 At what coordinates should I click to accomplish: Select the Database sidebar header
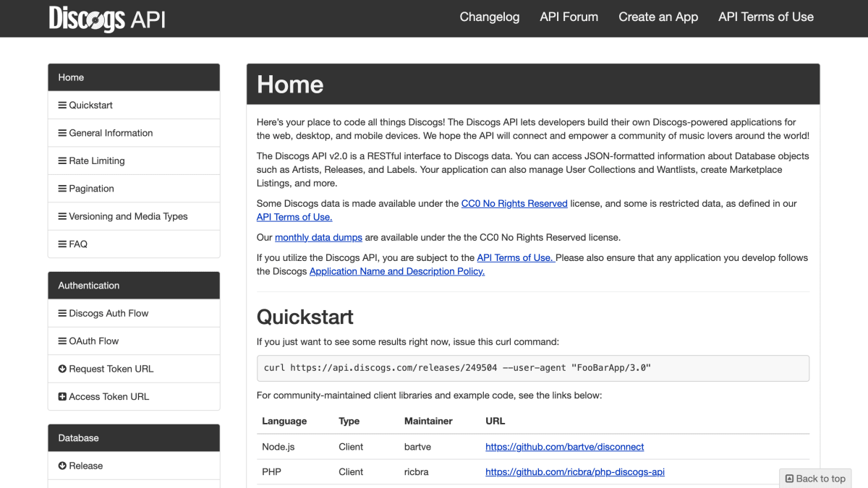134,438
